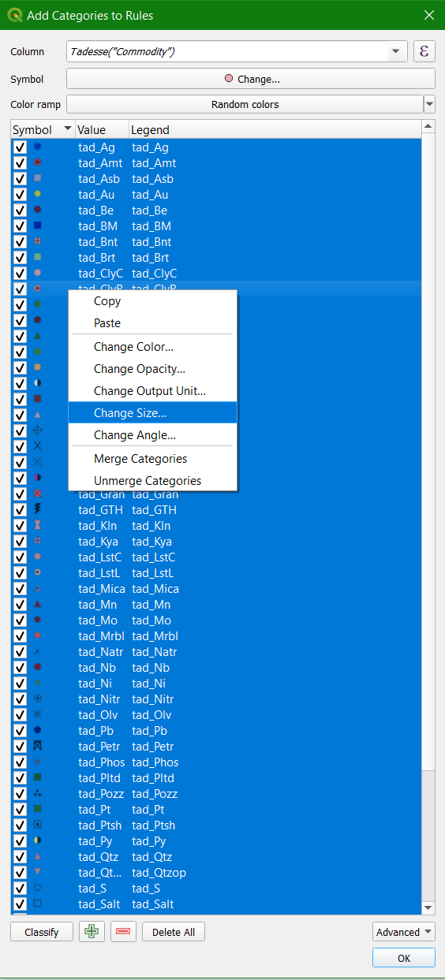Click the red minus remove category button

pos(123,932)
